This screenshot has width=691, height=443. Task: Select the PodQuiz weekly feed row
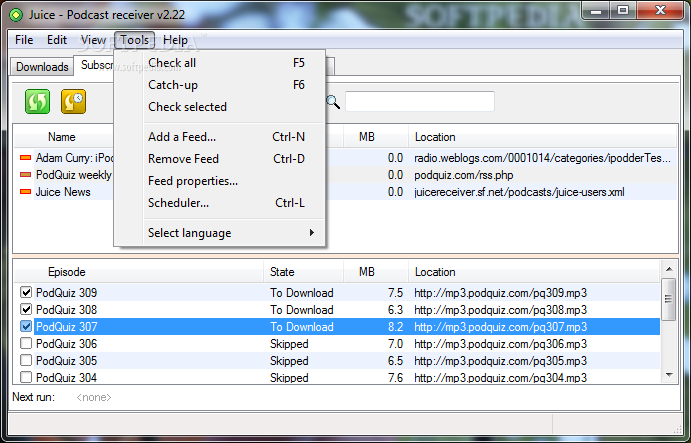[x=74, y=175]
